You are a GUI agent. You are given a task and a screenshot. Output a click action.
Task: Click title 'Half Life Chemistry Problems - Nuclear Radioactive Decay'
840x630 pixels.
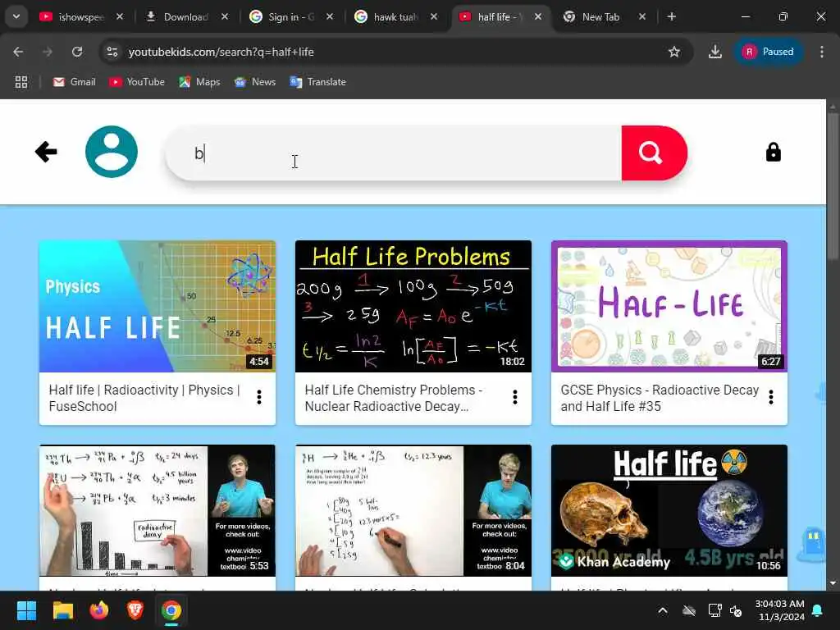394,398
